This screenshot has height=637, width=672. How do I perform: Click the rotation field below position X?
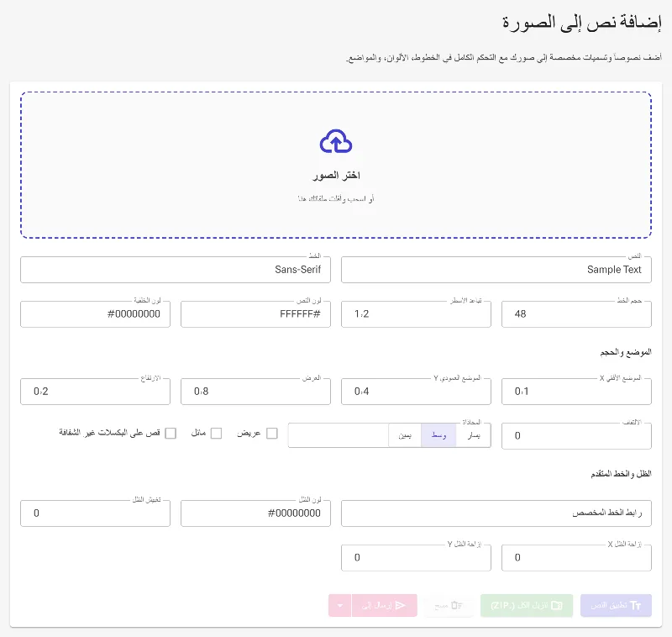576,436
